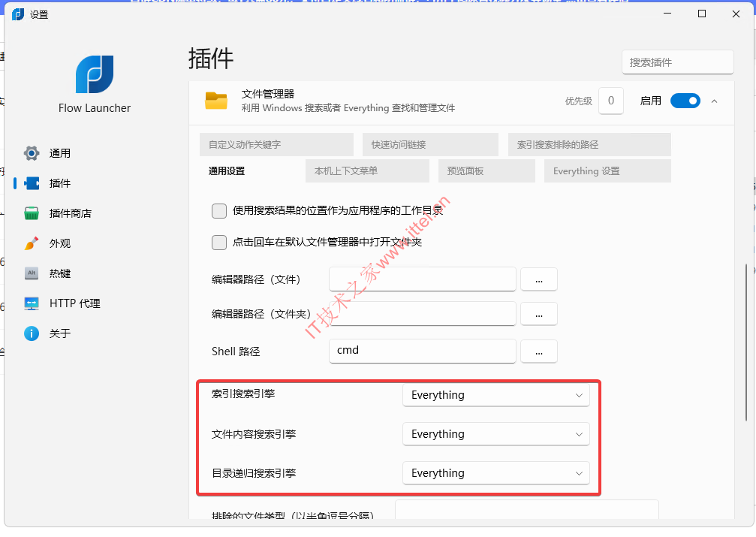Click the 优先级 number field

tap(611, 101)
